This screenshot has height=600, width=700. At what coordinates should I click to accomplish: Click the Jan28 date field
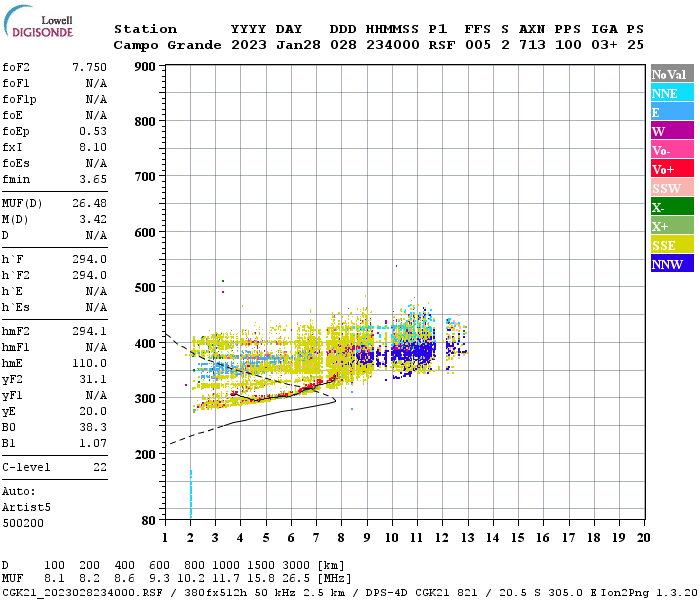pyautogui.click(x=298, y=45)
